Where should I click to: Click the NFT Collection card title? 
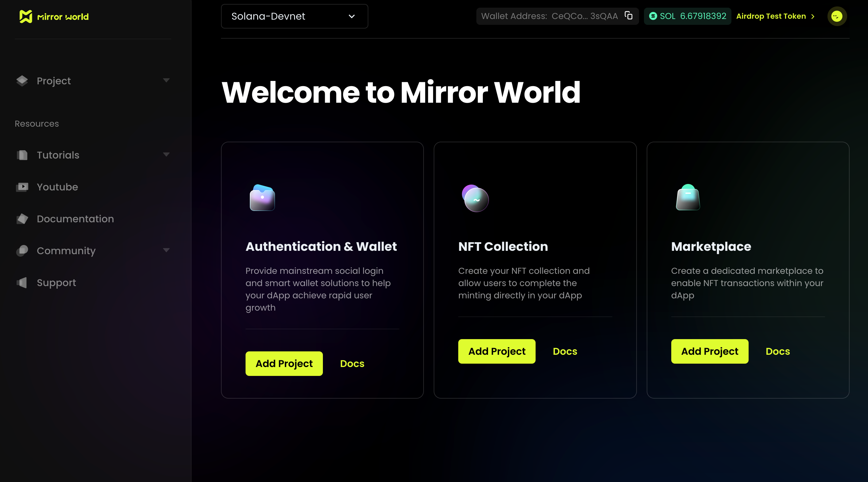[503, 247]
